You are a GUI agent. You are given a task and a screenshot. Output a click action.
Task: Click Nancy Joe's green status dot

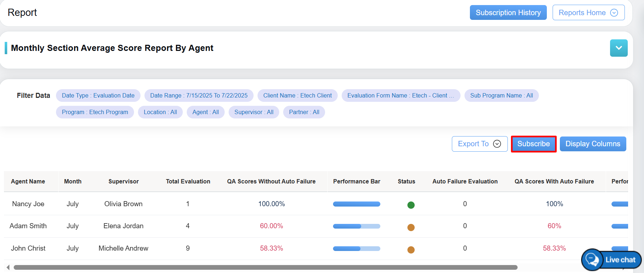411,205
